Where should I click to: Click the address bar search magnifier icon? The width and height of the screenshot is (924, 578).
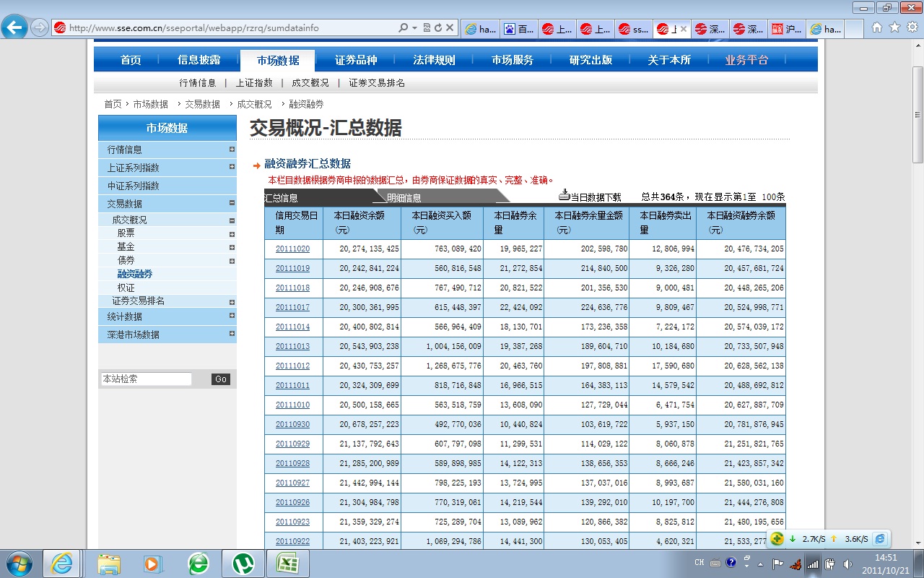point(404,28)
